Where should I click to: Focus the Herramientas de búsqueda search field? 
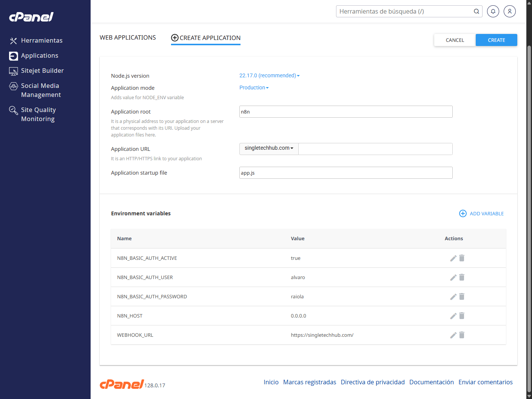[x=404, y=11]
